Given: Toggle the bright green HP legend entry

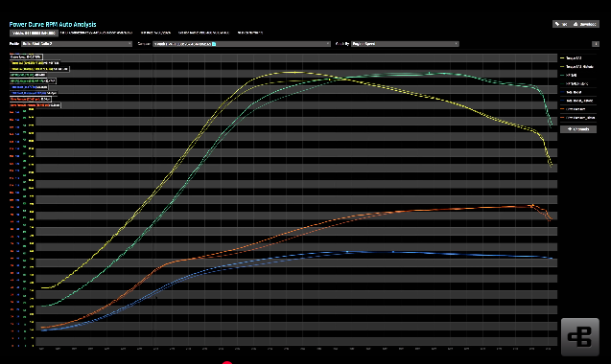Looking at the screenshot, I should point(569,75).
